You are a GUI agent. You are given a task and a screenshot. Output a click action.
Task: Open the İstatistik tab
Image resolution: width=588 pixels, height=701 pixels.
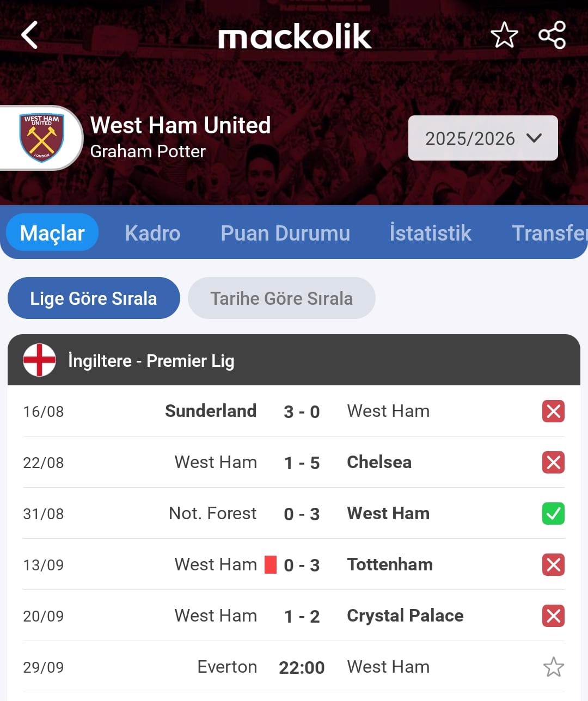[x=430, y=233]
